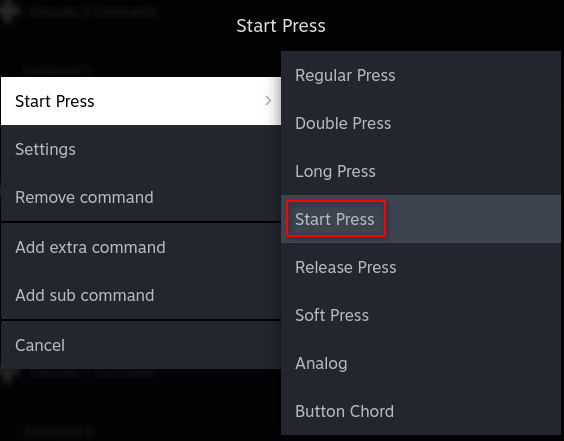Viewport: 564px width, 441px height.
Task: Select Double Press activation type
Action: tap(421, 123)
